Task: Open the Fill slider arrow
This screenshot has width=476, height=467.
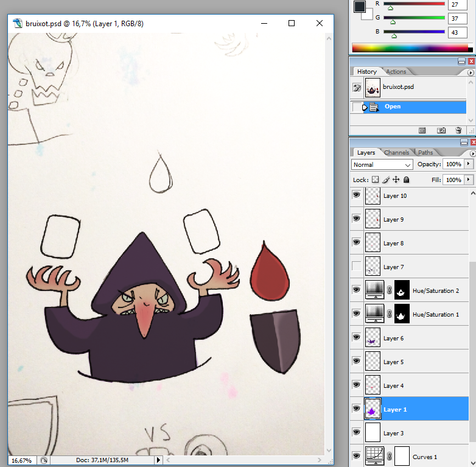Action: (469, 180)
